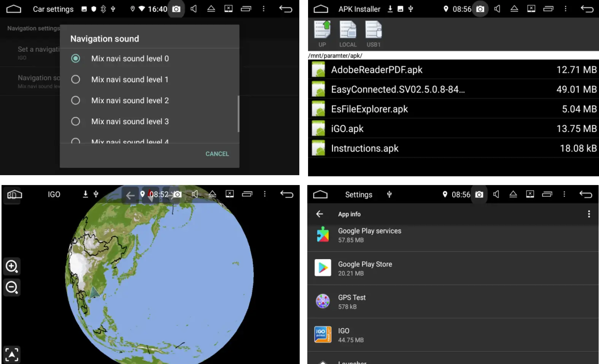Tap screen-off icon in Car settings bar
The width and height of the screenshot is (599, 364).
click(x=229, y=9)
